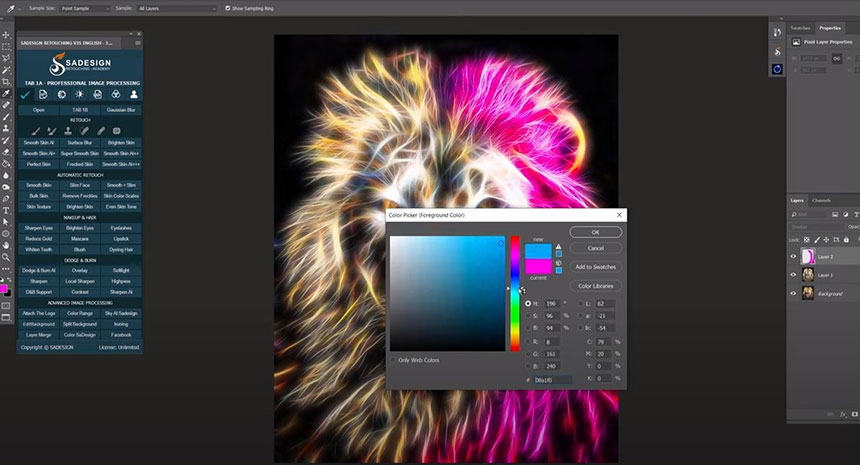
Task: Click the hex color input field
Action: (552, 379)
